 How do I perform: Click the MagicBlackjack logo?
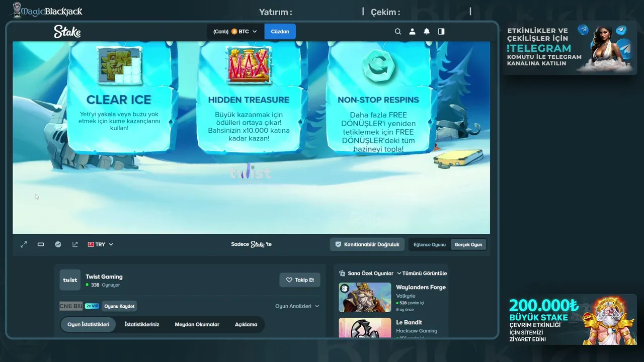[47, 11]
